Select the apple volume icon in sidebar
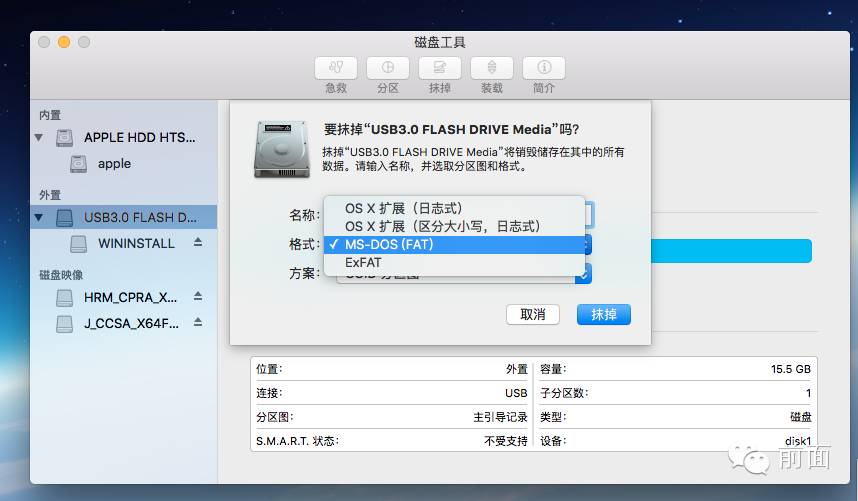Screen dimensions: 858x501 tap(78, 164)
